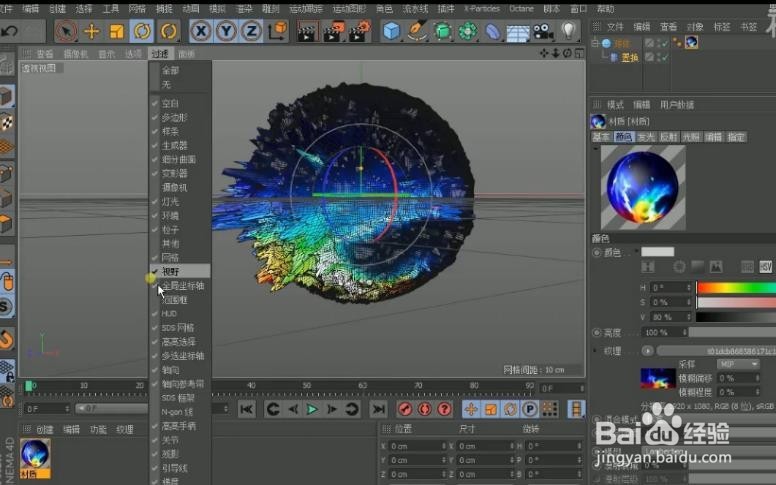Screen dimensions: 776x485
Task: Click the coordinate system cube icon
Action: point(278,31)
